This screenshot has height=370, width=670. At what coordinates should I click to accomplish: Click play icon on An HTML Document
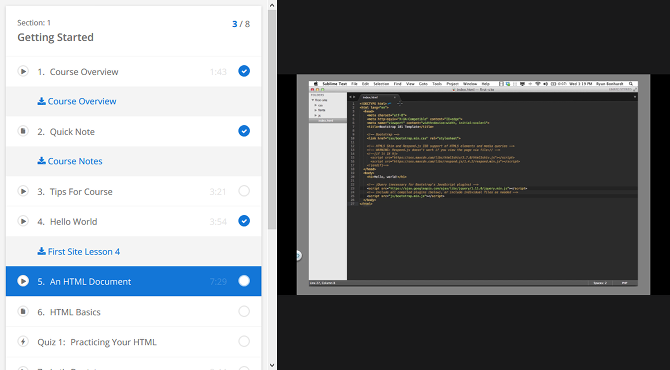pos(23,281)
